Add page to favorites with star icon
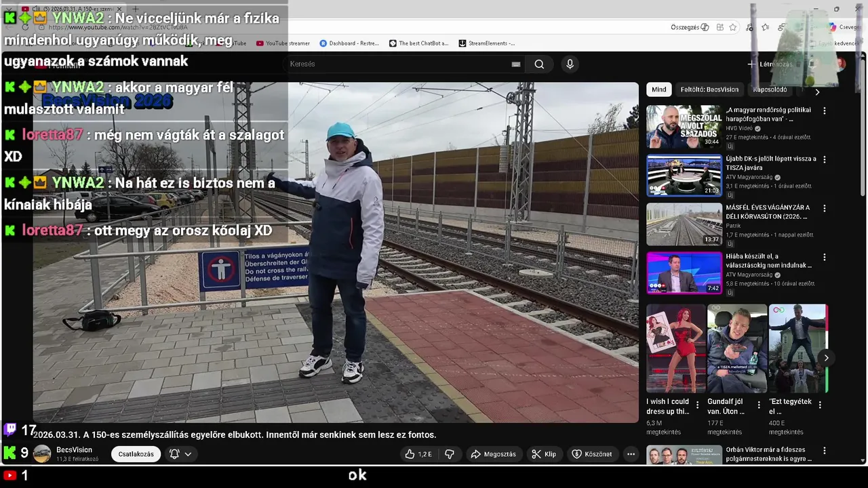868x488 pixels. pyautogui.click(x=733, y=27)
